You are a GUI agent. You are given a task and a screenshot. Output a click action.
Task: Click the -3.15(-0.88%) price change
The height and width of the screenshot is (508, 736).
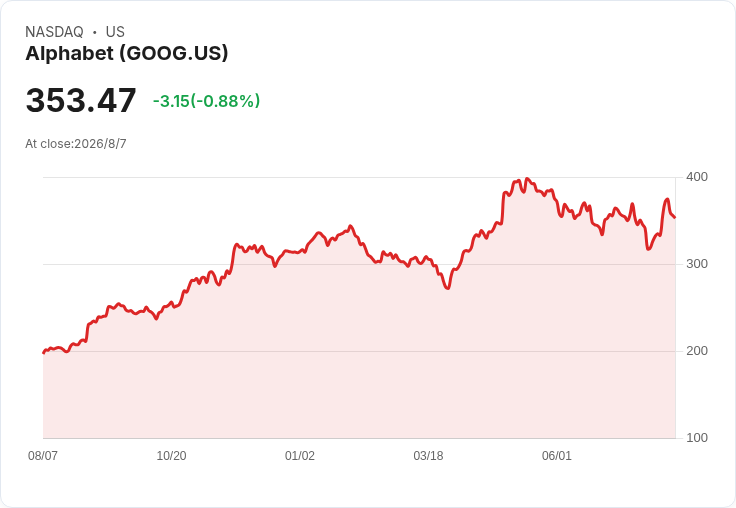(207, 101)
